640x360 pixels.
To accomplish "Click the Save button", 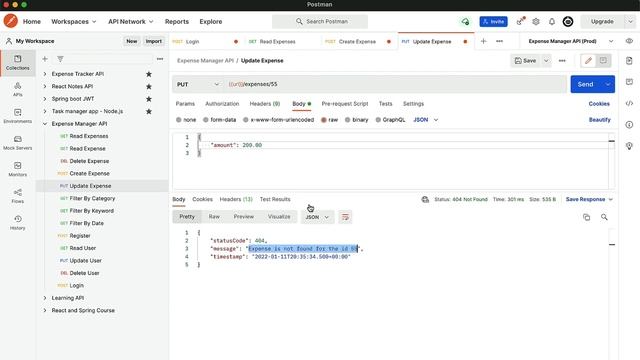I will 526,61.
